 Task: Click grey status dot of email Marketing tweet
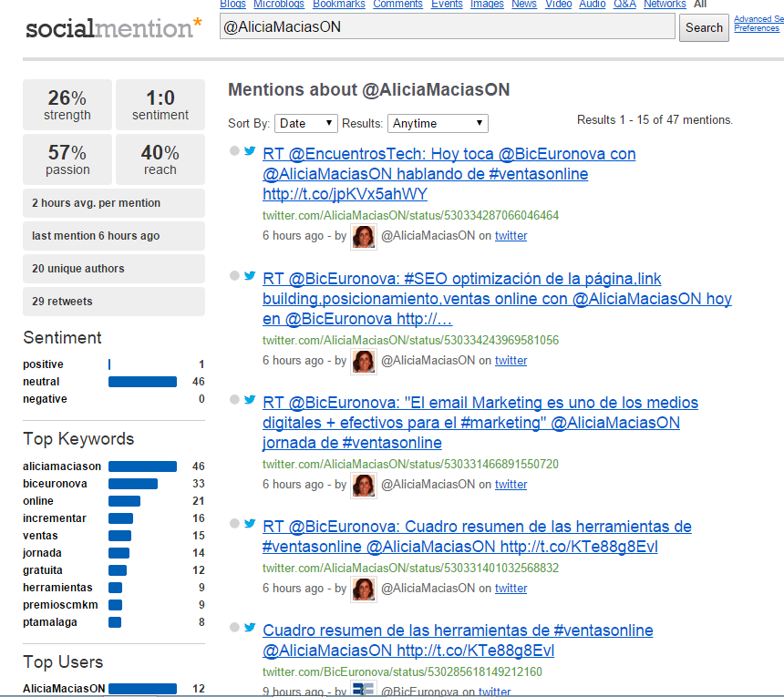tap(234, 400)
